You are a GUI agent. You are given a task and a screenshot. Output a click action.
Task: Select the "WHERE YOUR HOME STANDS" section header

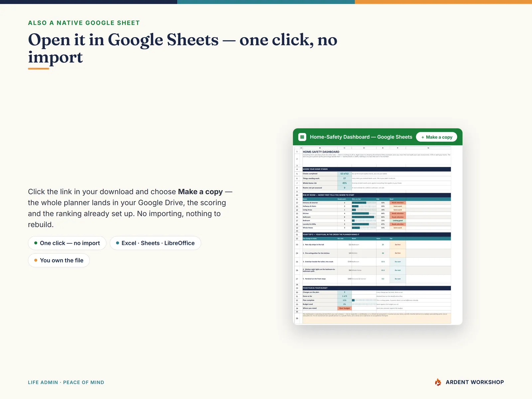[377, 169]
